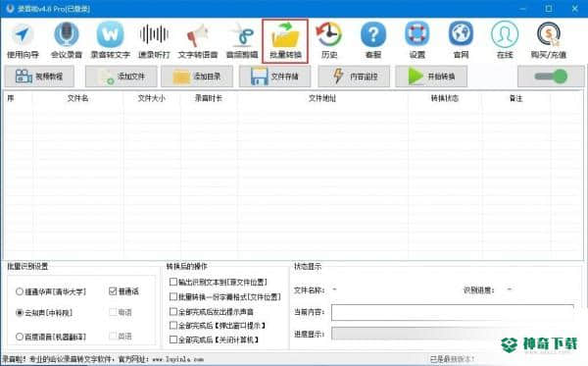This screenshot has width=588, height=366.
Task: Sort by 转换状态 column header
Action: pos(445,98)
